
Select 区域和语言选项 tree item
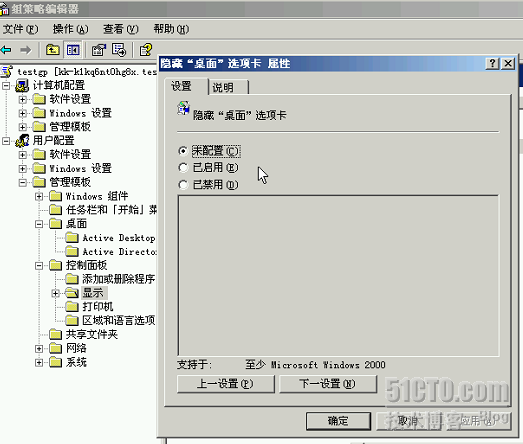click(x=119, y=320)
